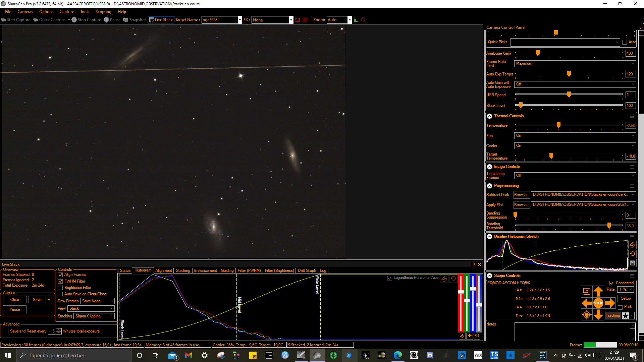
Task: Open Discord from the taskbar
Action: (430, 355)
